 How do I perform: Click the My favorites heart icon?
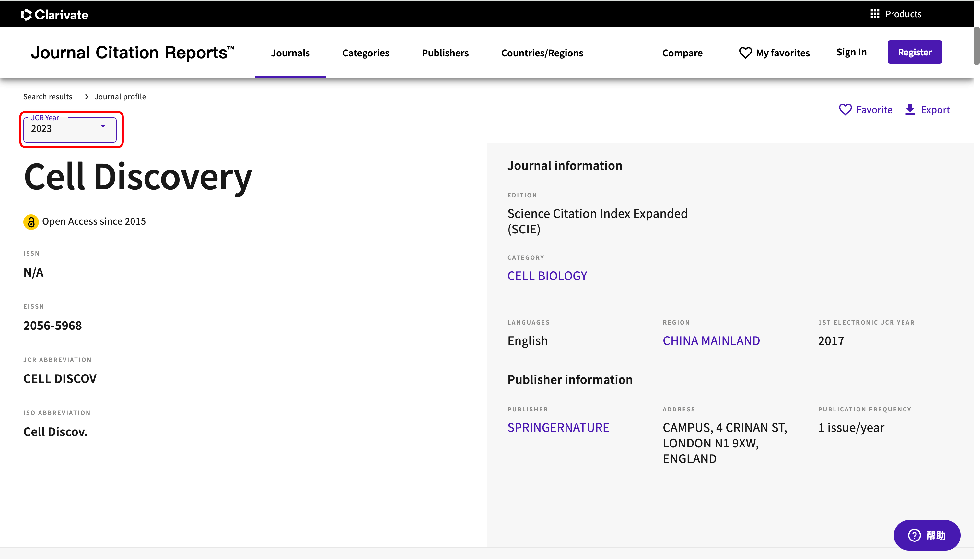pyautogui.click(x=745, y=53)
